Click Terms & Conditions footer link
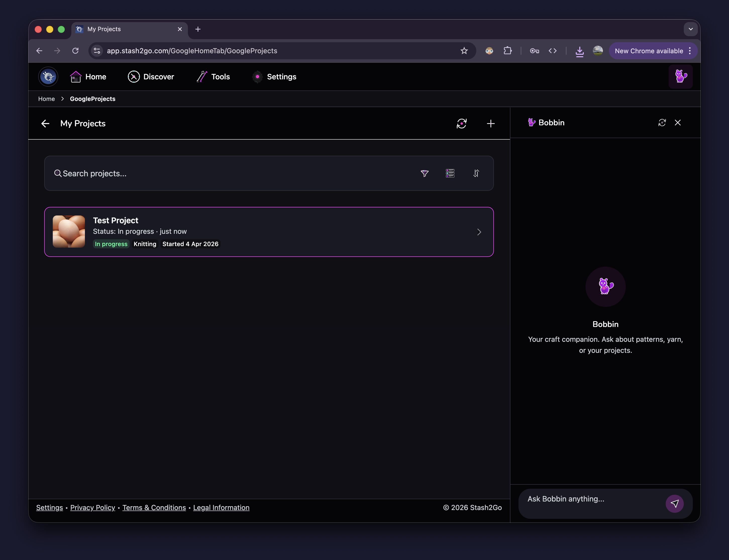Image resolution: width=729 pixels, height=560 pixels. point(154,508)
